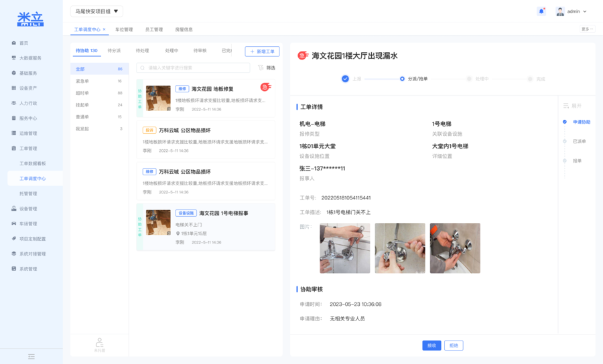Select the 处理中 progress step
The height and width of the screenshot is (364, 603).
[477, 79]
